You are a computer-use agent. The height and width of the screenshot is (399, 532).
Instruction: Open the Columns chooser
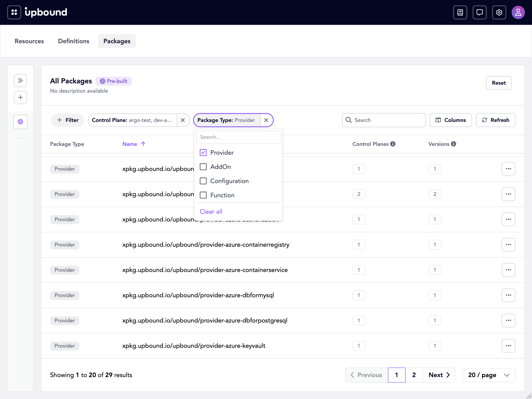tap(450, 120)
